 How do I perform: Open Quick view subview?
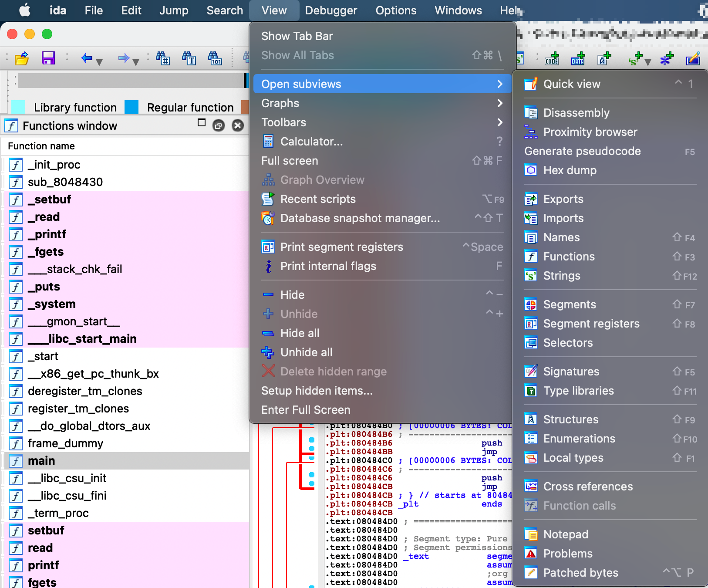(610, 84)
